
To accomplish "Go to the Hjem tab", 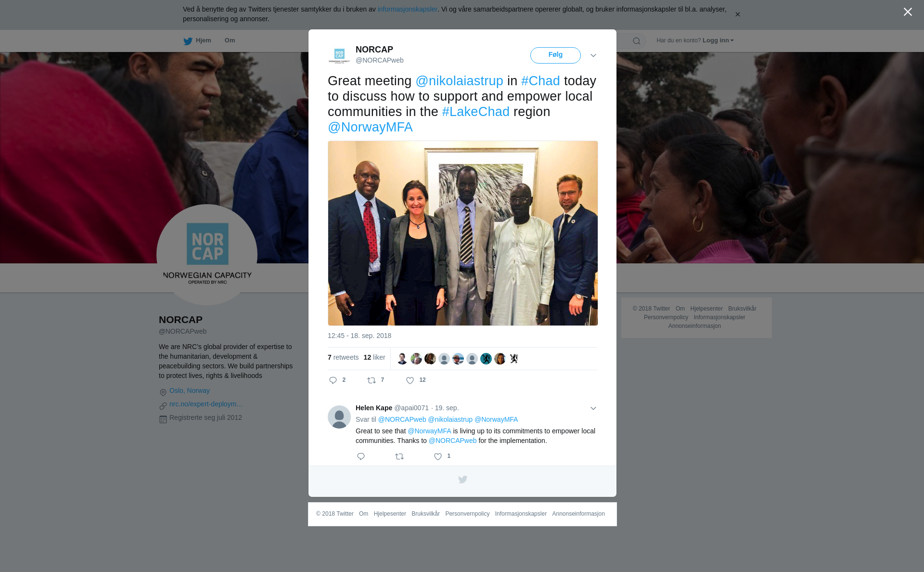I will pyautogui.click(x=197, y=40).
